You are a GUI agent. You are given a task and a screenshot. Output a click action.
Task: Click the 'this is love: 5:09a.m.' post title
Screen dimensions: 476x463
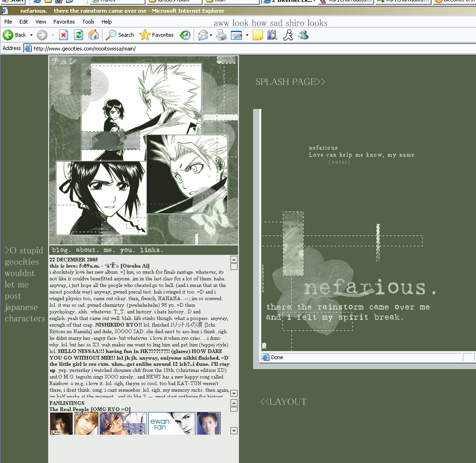[x=75, y=266]
